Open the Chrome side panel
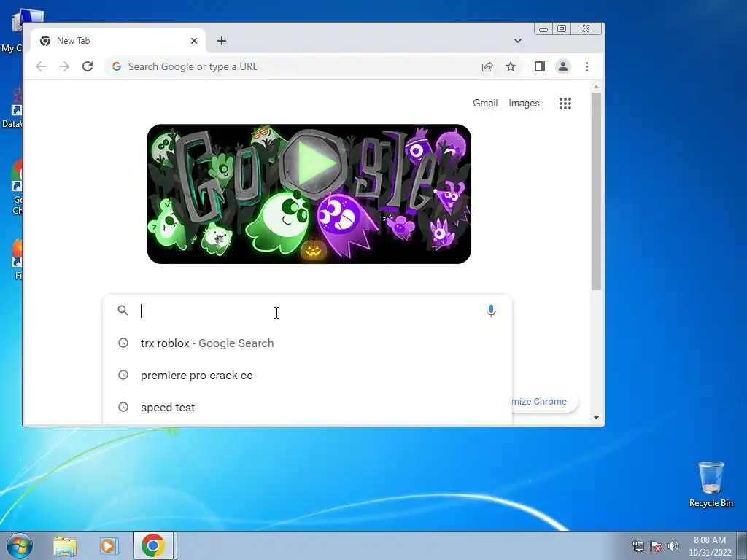 (x=539, y=66)
